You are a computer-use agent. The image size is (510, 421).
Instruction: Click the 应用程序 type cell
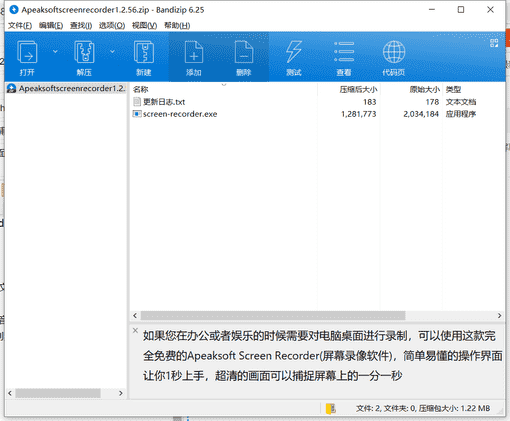461,114
